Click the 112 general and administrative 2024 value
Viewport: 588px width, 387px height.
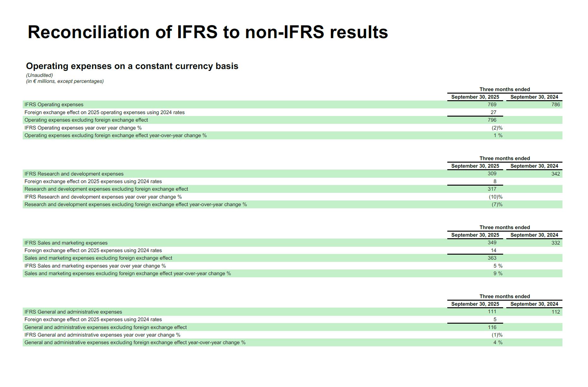coord(556,312)
